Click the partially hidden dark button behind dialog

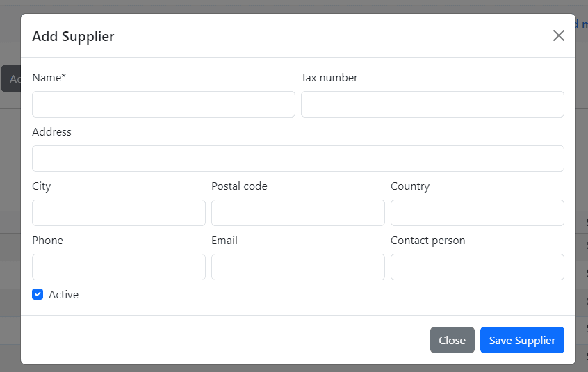coord(10,79)
